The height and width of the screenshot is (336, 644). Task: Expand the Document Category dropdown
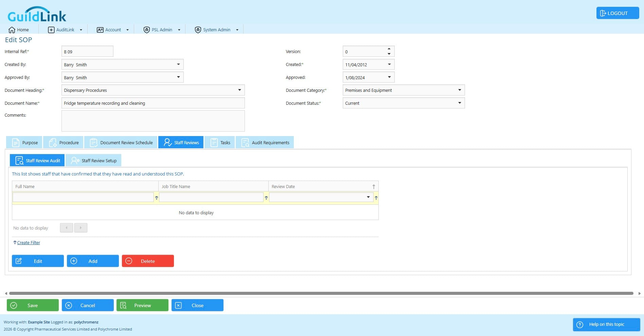click(460, 90)
